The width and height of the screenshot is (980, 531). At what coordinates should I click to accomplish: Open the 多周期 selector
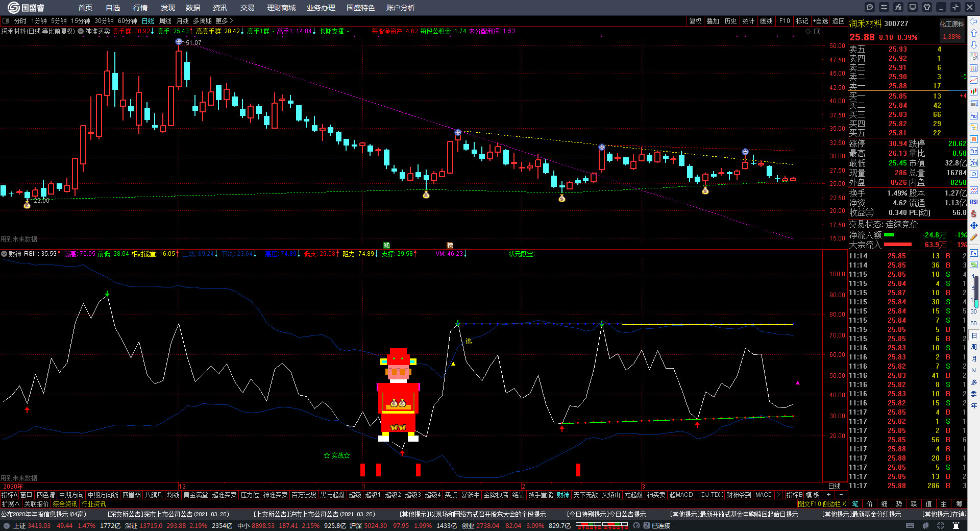[x=202, y=21]
